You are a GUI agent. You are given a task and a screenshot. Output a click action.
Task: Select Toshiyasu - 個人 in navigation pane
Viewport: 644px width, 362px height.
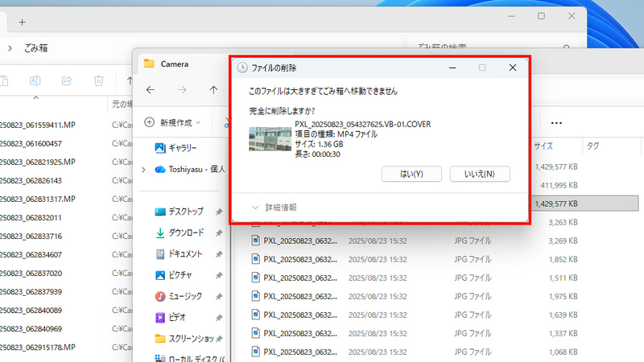tap(190, 170)
